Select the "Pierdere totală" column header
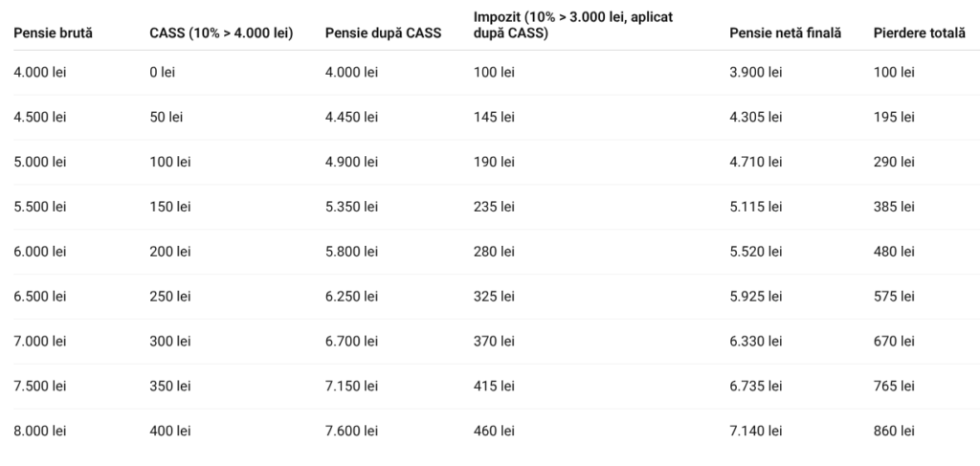Screen dimensions: 980x466 920,33
